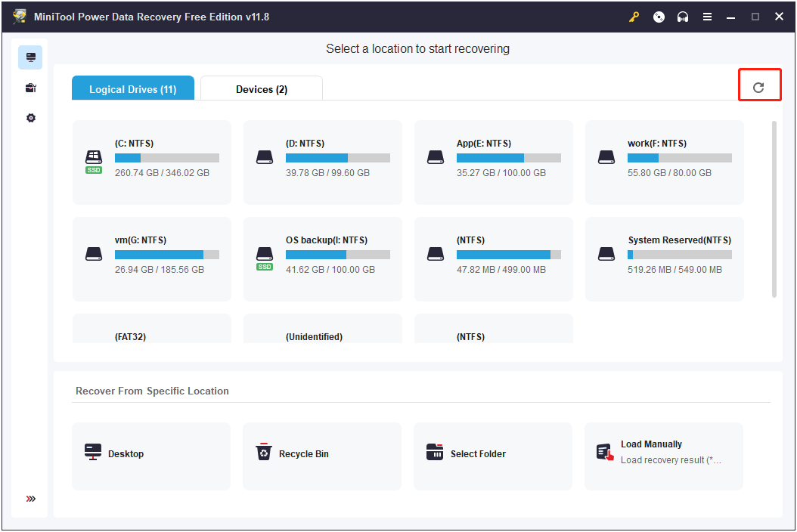The height and width of the screenshot is (532, 797).
Task: Switch to the Logical Drives (11) tab
Action: tap(132, 88)
